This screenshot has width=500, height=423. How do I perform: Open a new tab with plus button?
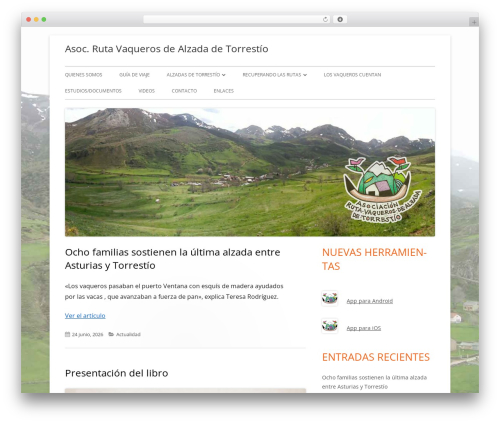tap(474, 22)
